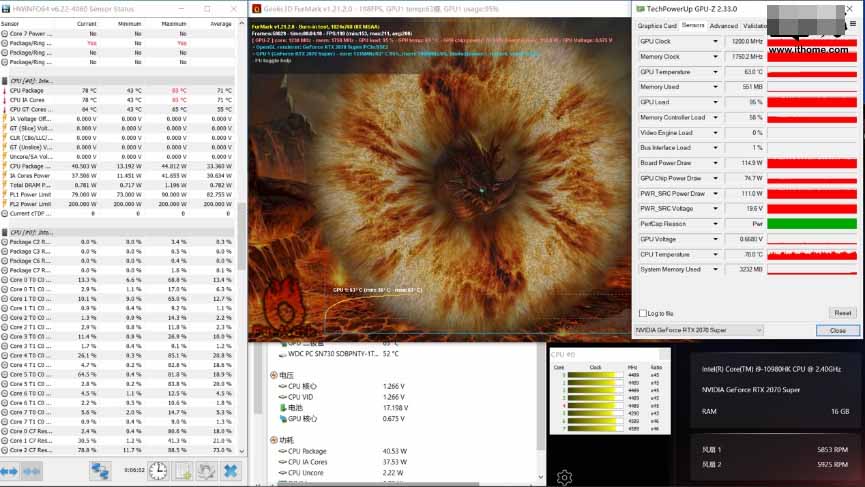
Task: Click the Sensor column header in HWiNFO
Action: point(10,24)
